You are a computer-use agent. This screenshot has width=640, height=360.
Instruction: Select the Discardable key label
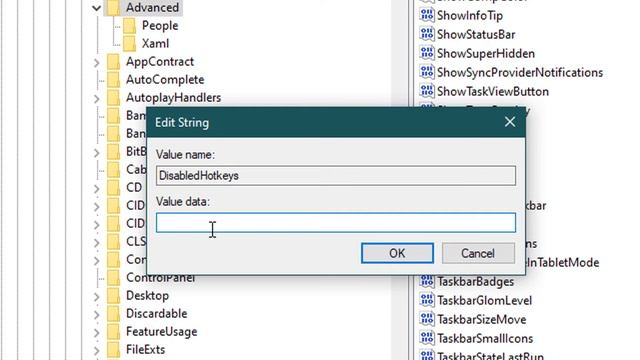[x=156, y=313]
